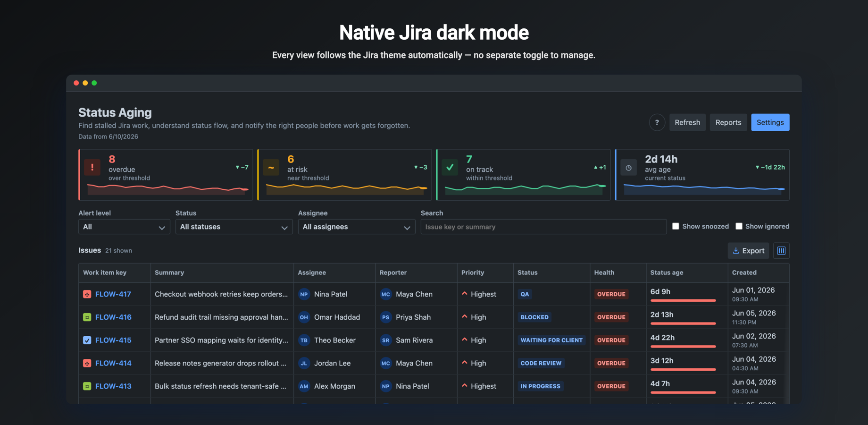Open the All assignees dropdown
Viewport: 868px width, 425px height.
coord(357,227)
